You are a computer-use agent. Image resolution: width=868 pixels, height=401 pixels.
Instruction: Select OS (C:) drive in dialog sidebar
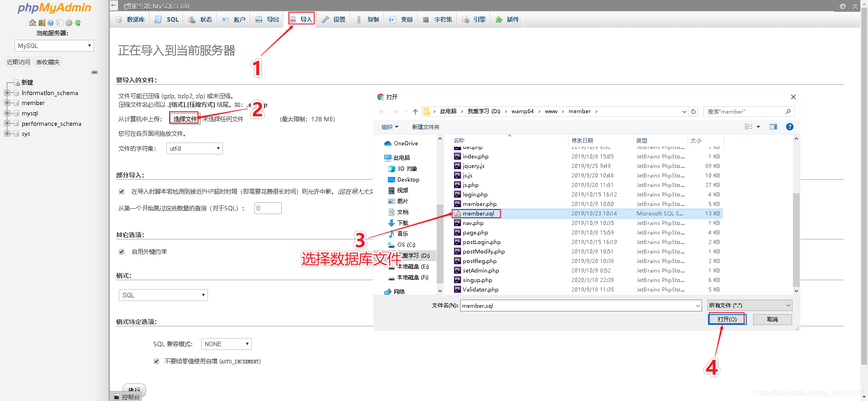pos(401,244)
